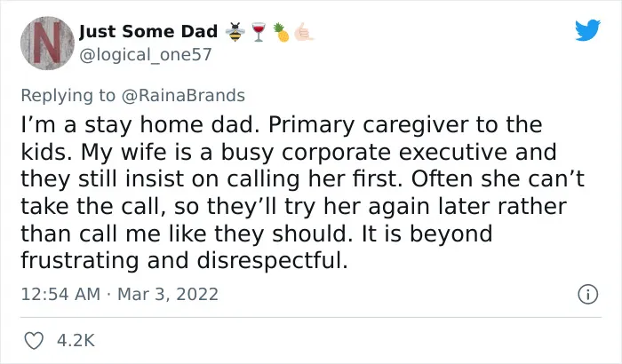622x364 pixels.
Task: Click the pineapple emoji in the name
Action: click(282, 32)
